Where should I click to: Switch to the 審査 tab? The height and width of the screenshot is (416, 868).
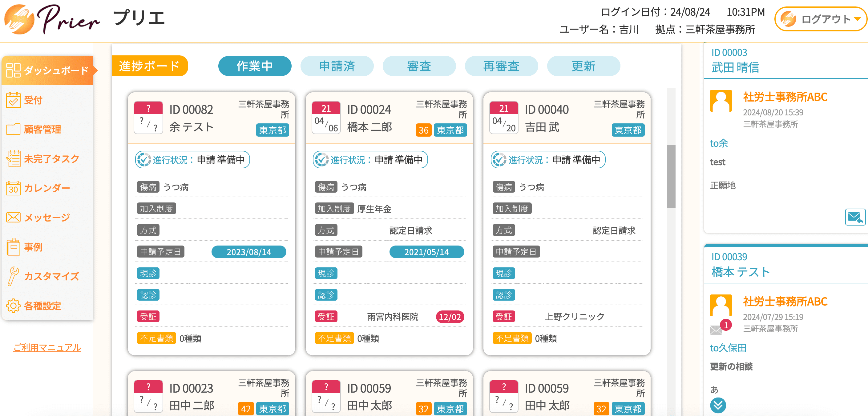pos(419,66)
